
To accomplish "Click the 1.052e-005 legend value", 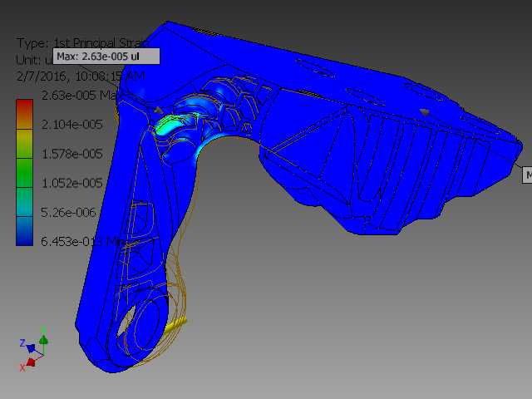I will coord(71,183).
